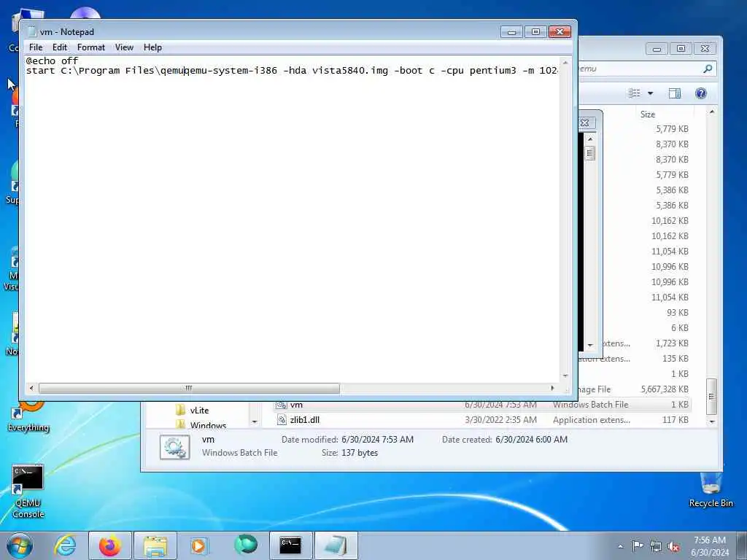Show hidden tray icons arrow
This screenshot has width=747, height=560.
620,546
